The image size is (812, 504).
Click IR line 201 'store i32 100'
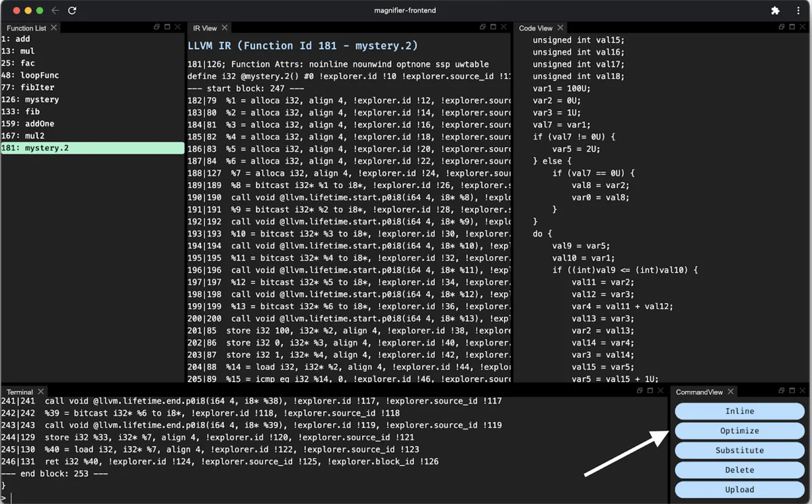pyautogui.click(x=348, y=331)
